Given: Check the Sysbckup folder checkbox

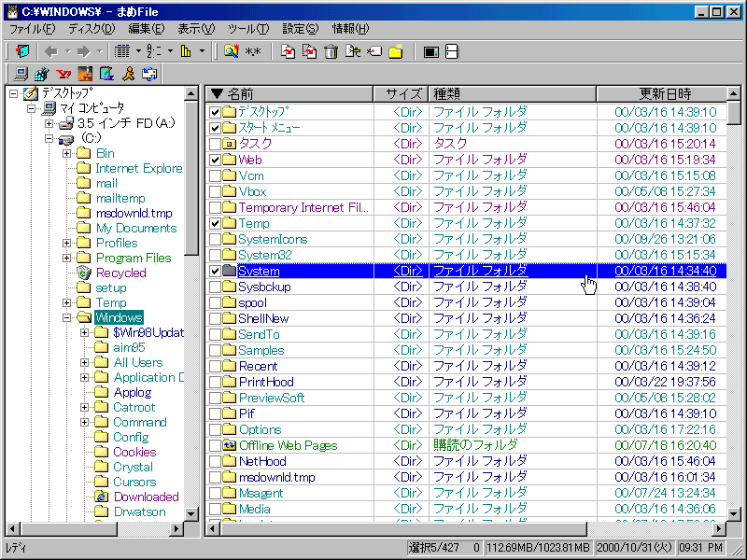Looking at the screenshot, I should pyautogui.click(x=215, y=287).
